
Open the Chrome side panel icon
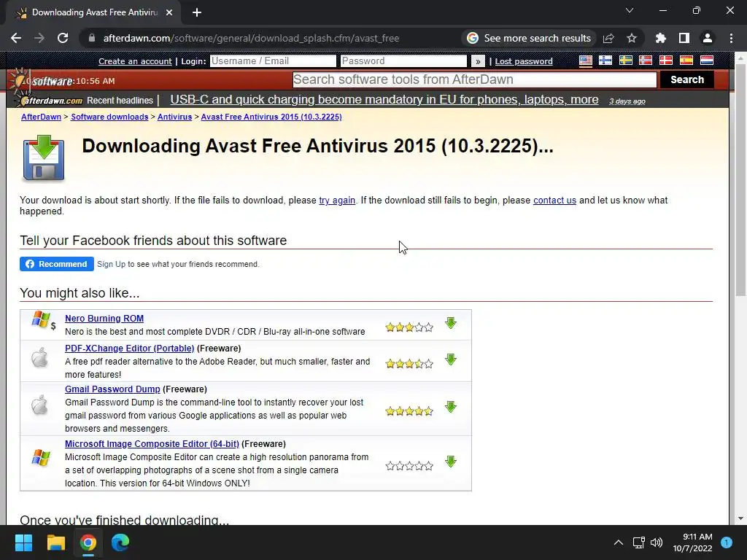[684, 38]
